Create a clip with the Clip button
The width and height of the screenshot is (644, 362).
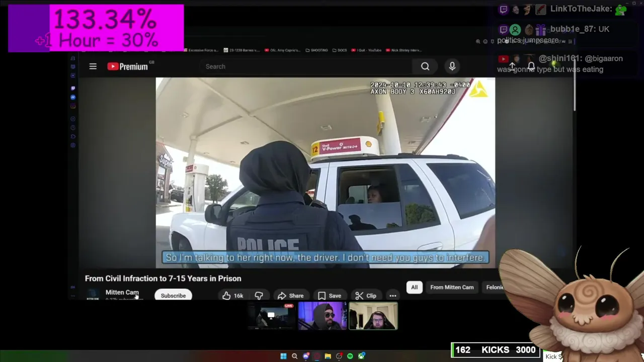[x=366, y=296]
